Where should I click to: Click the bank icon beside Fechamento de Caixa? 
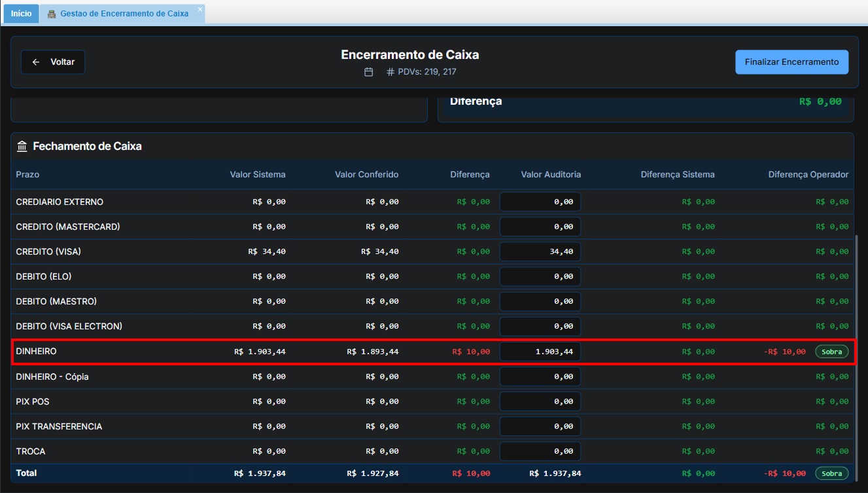pyautogui.click(x=22, y=147)
